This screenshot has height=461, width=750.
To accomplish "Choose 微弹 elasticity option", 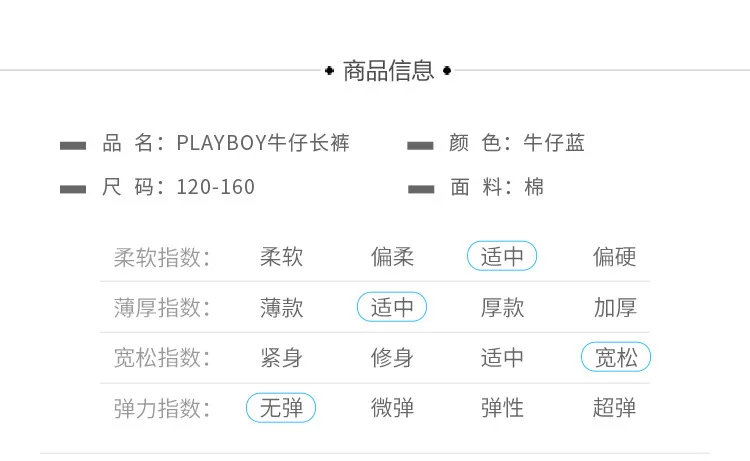I will click(392, 408).
